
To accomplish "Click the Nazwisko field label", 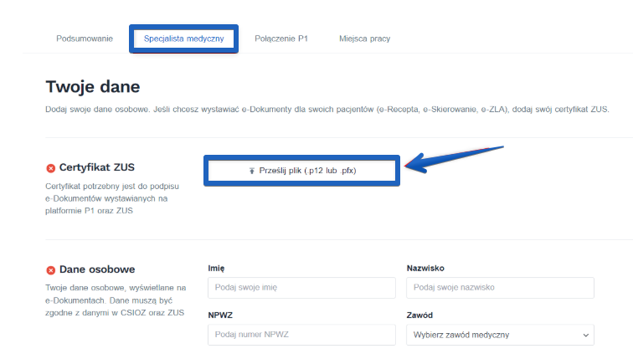I will pyautogui.click(x=425, y=269).
